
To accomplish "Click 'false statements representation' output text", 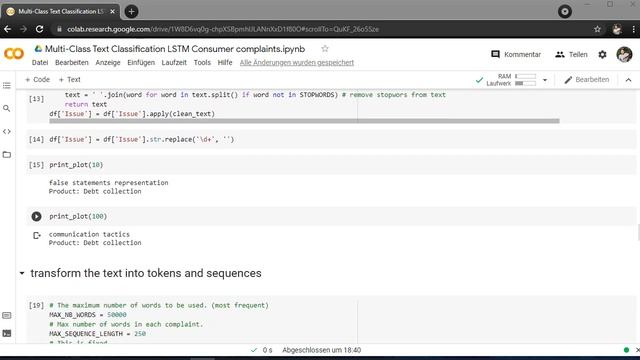I will (109, 182).
